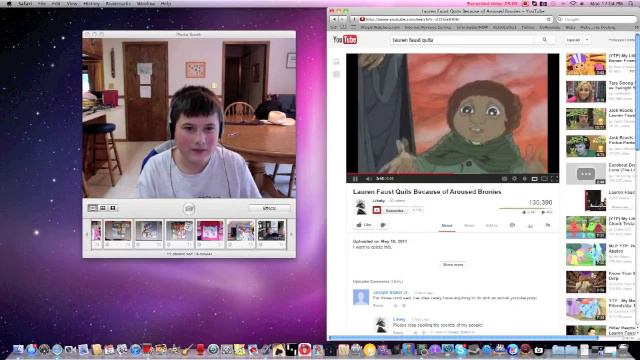Screen dimensions: 640x360
Task: Open commenter profile link above first comment
Action: pyautogui.click(x=390, y=292)
